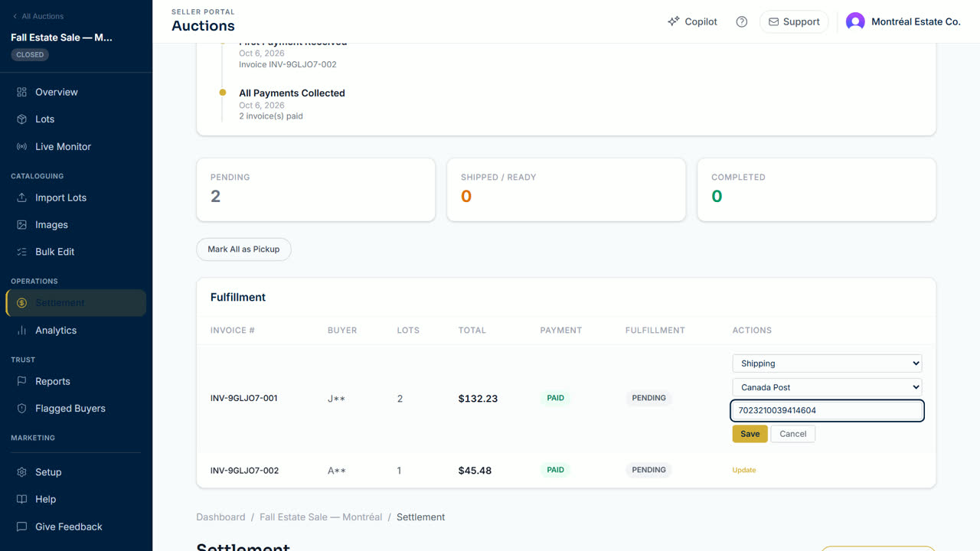Click the $132.23 total
The image size is (980, 551).
click(478, 399)
